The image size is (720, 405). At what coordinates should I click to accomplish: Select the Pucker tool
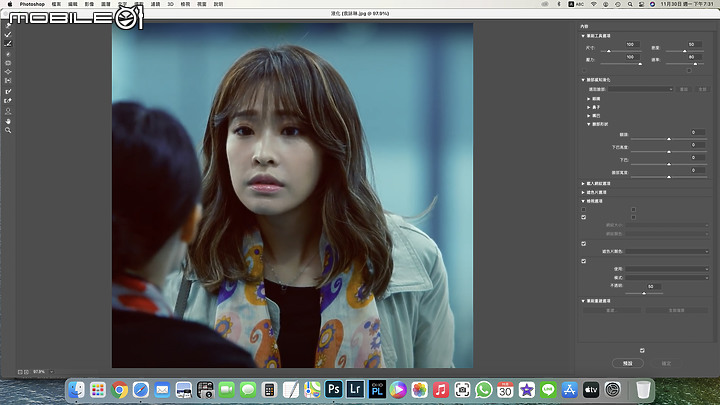[x=8, y=63]
